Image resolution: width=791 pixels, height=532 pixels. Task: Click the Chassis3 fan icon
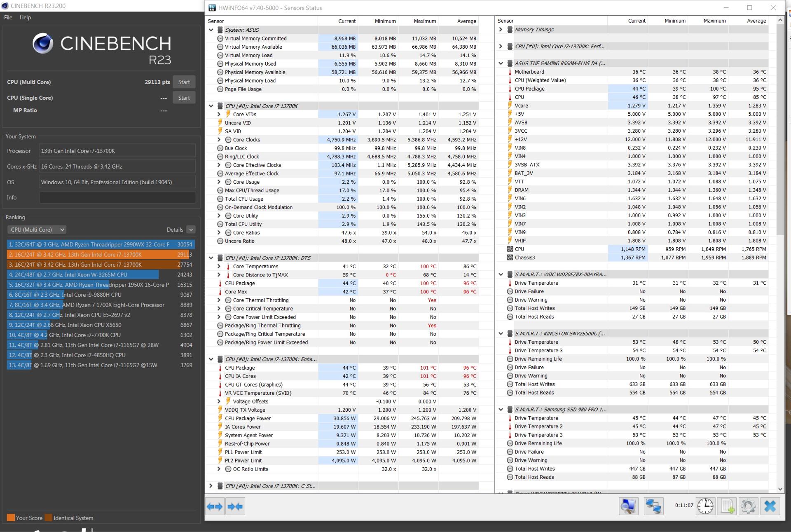510,258
